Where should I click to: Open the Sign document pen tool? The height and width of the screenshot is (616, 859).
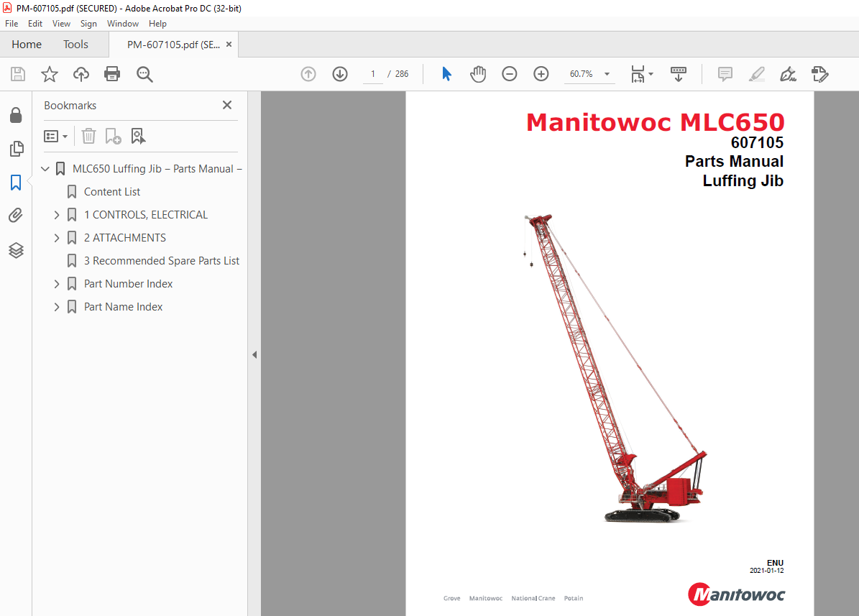[789, 74]
